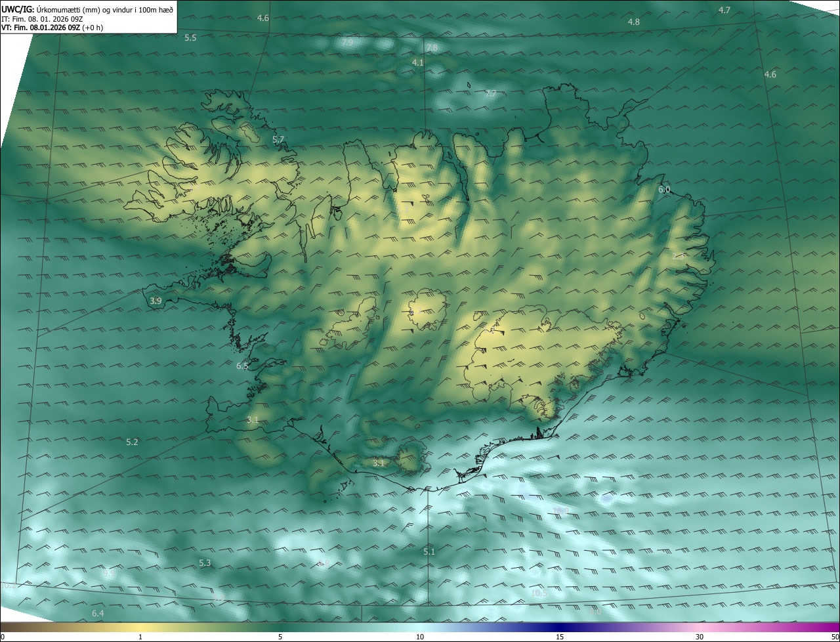
Task: Click the '10' tick on the color scale
Action: 420,637
